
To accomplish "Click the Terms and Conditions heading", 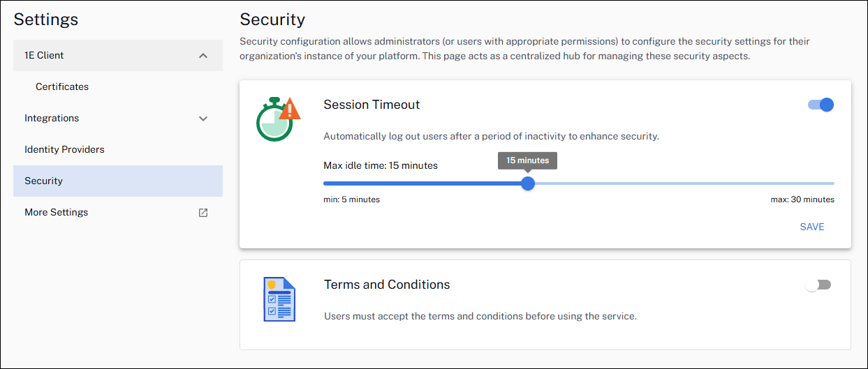I will pos(387,285).
